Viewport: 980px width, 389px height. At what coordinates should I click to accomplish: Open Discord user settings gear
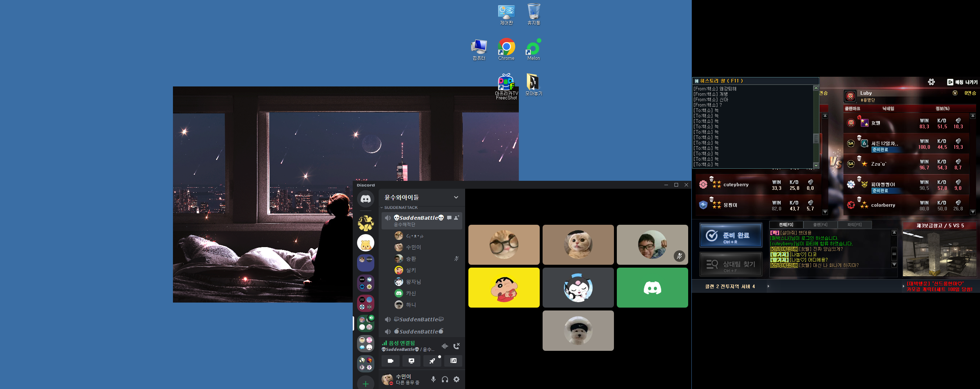(456, 379)
